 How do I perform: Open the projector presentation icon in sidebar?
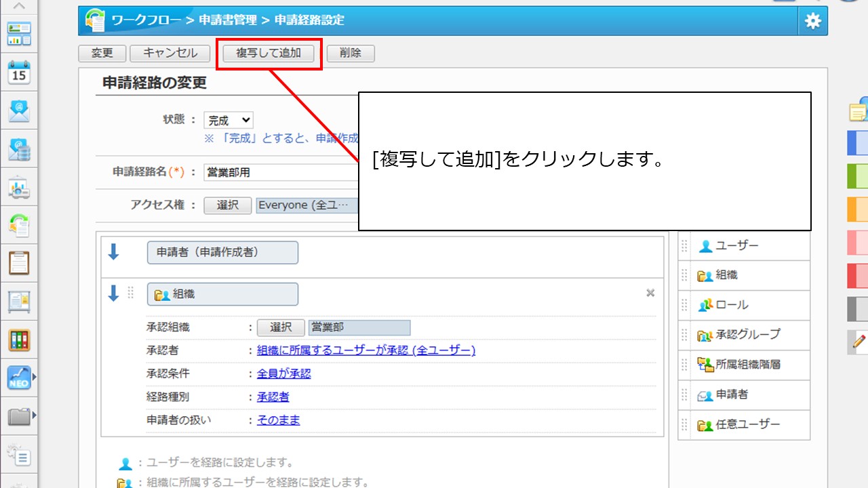[x=19, y=188]
